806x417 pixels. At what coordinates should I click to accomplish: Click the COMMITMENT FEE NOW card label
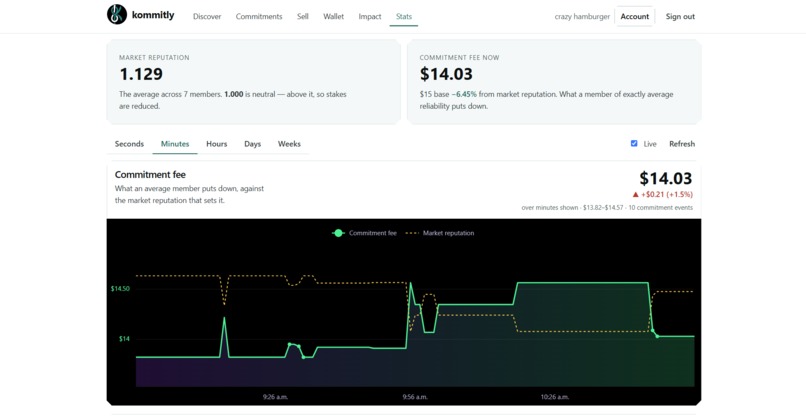pyautogui.click(x=459, y=58)
